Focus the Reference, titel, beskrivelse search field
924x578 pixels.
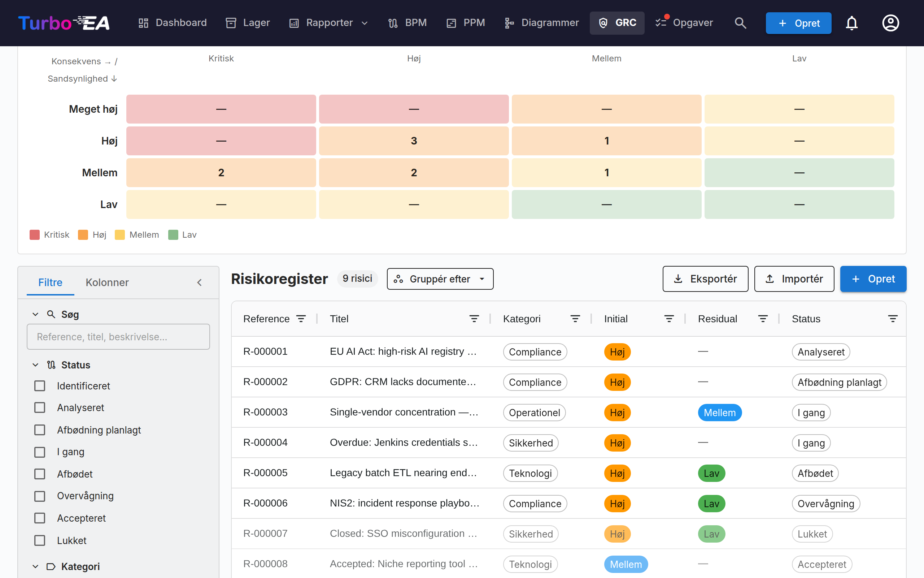(118, 337)
